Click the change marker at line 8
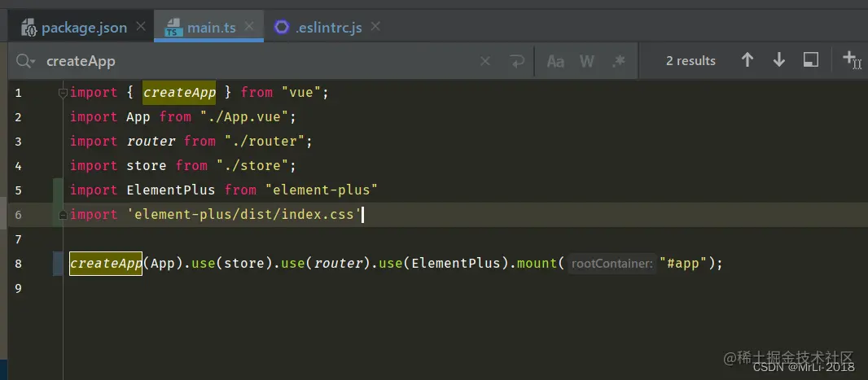The height and width of the screenshot is (380, 868). pos(58,264)
